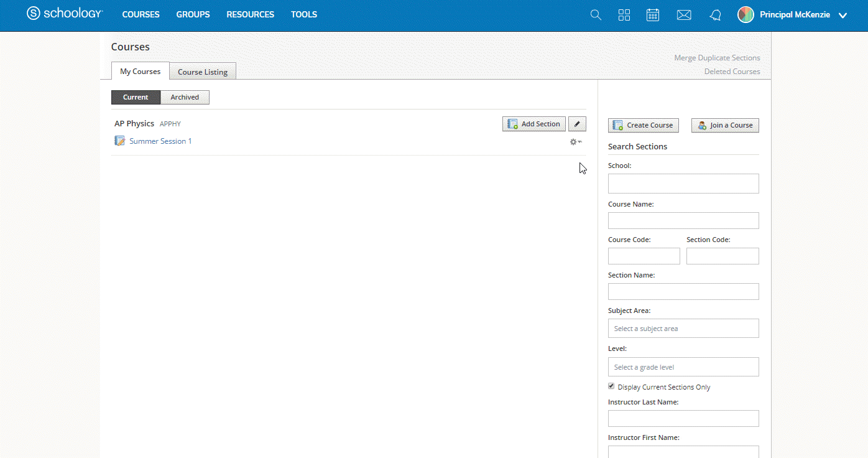Switch to Archived courses
The width and height of the screenshot is (868, 458).
(x=185, y=97)
